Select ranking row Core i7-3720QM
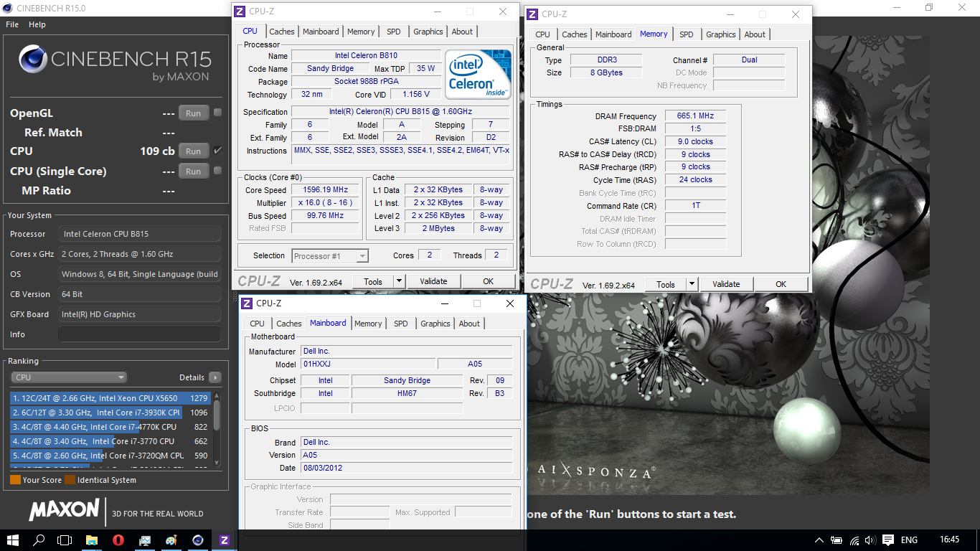Screen dimensions: 980x551 pyautogui.click(x=110, y=456)
